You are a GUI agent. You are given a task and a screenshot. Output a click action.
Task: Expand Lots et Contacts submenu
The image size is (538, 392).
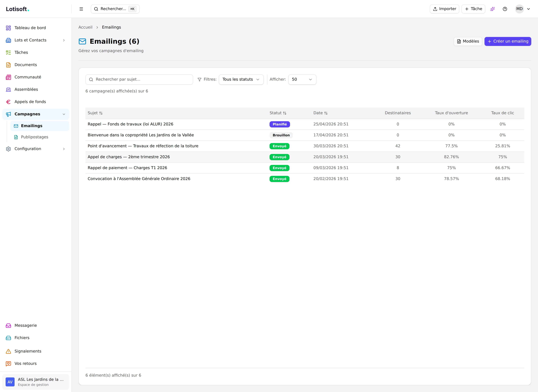click(x=36, y=40)
